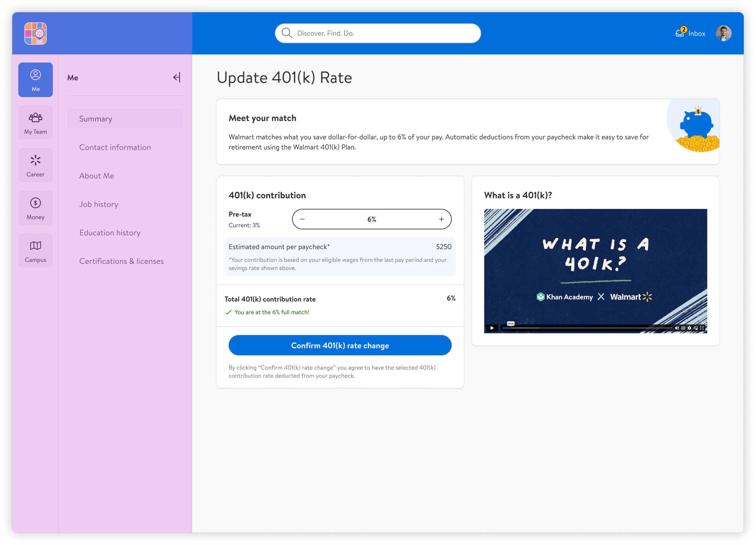Screen dimensions: 756x545
Task: Play the 401k explainer video
Action: (492, 328)
